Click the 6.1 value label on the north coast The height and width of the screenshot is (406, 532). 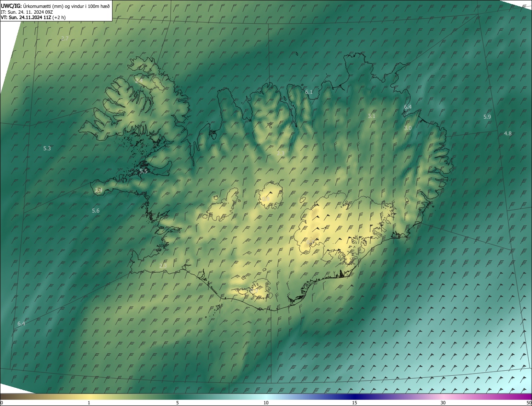click(x=309, y=92)
